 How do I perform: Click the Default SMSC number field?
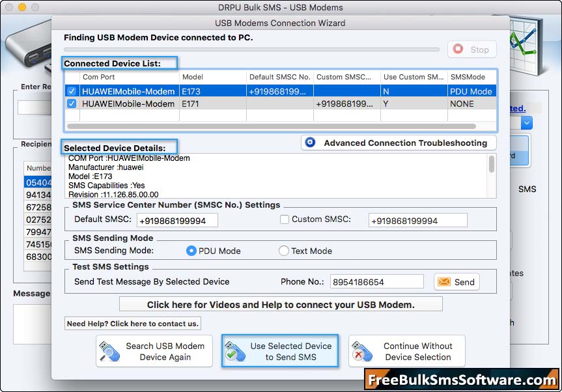pos(177,220)
